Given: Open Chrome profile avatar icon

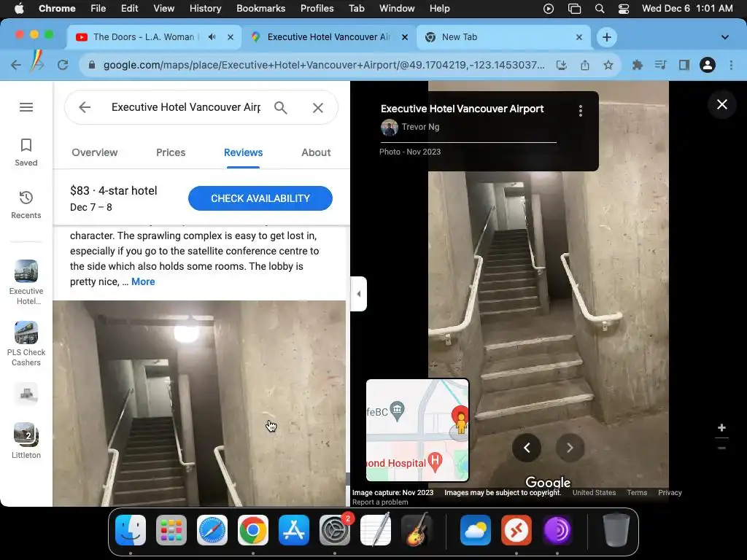Looking at the screenshot, I should point(708,65).
